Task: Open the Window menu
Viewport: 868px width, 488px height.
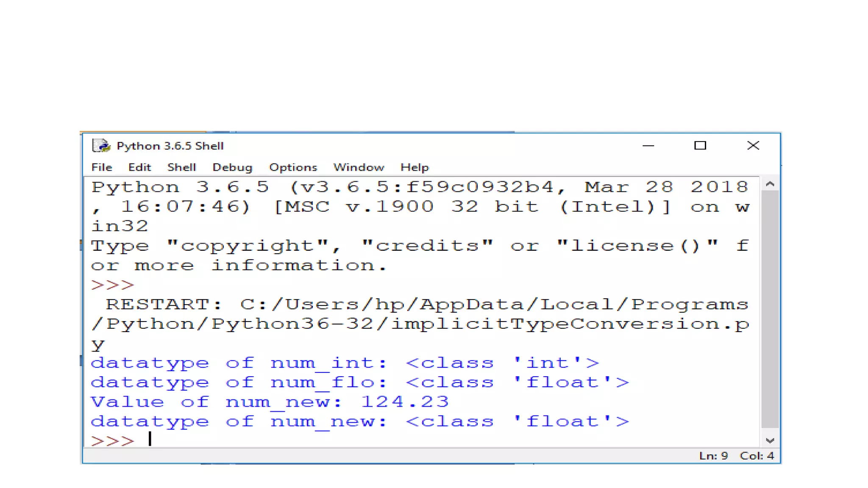Action: point(359,167)
